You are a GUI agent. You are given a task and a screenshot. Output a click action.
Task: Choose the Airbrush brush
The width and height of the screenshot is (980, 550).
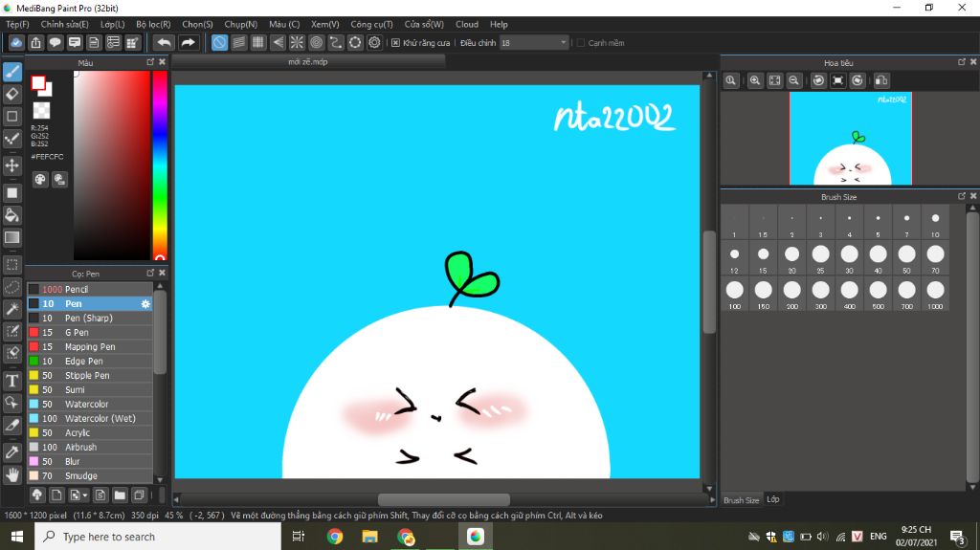89,448
